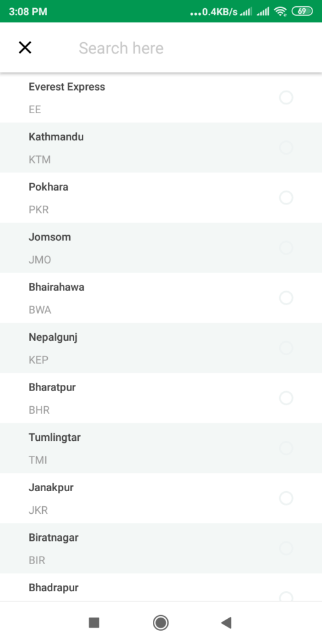
Task: Select the Kathmandu radio button
Action: tap(286, 148)
